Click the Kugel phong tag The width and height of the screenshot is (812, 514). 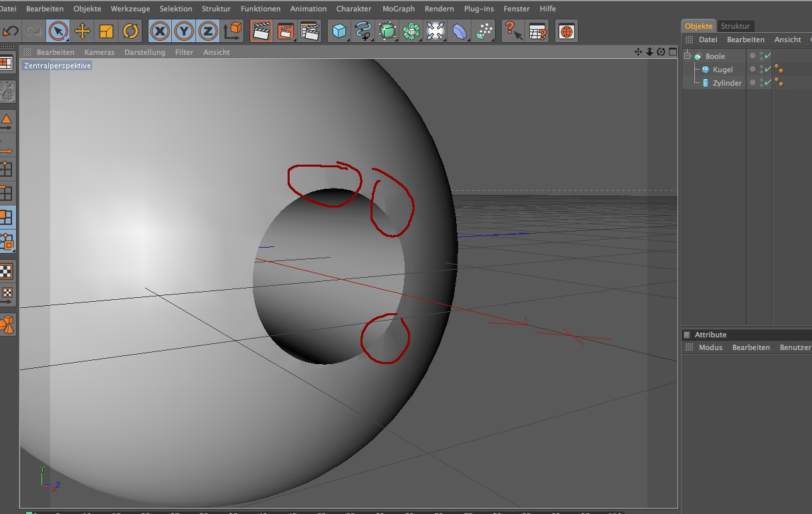coord(779,70)
